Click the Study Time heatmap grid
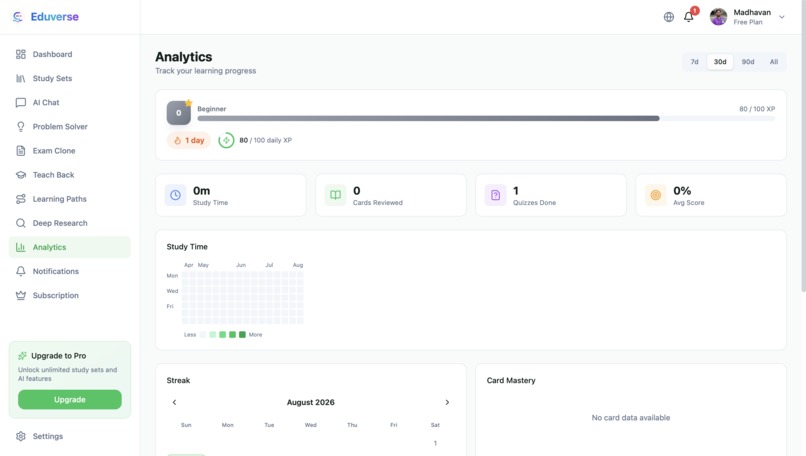Screen dimensions: 806x456 (243, 298)
